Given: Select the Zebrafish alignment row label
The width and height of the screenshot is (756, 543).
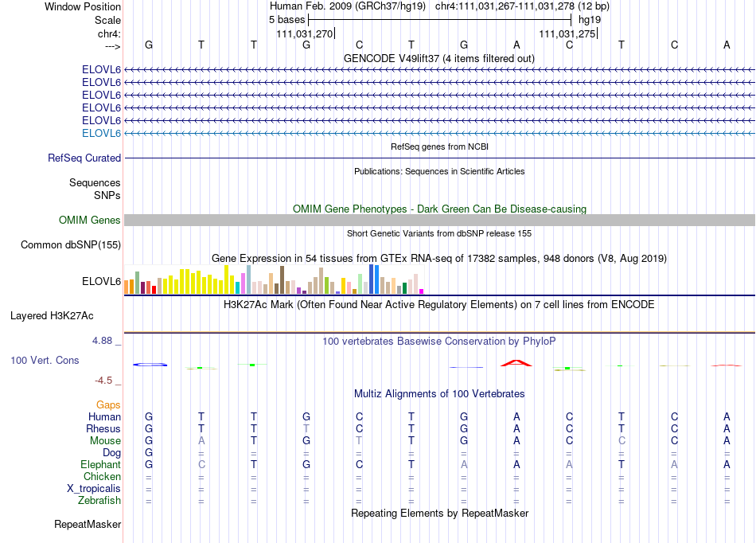Looking at the screenshot, I should (x=99, y=501).
